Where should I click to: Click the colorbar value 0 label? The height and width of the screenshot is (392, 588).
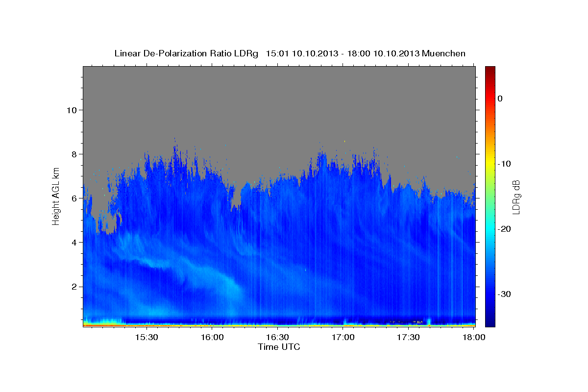coord(500,98)
